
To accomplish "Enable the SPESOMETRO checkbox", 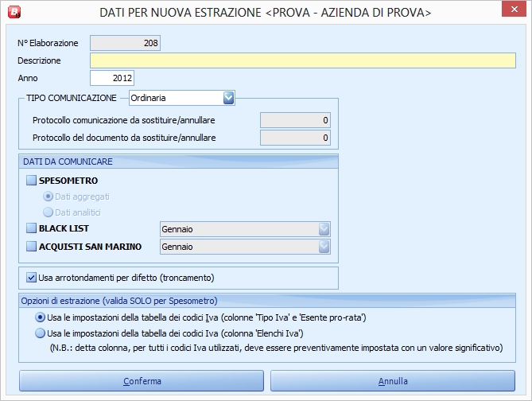I will 31,181.
